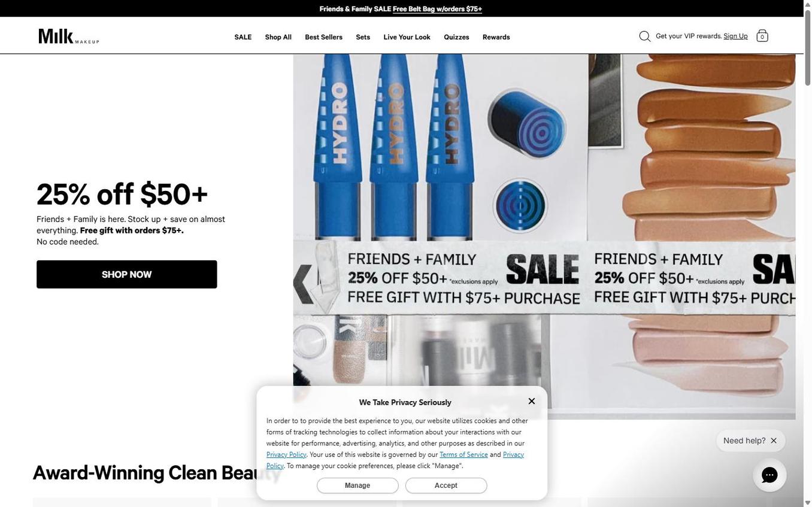Open the search magnifier icon

pyautogui.click(x=644, y=37)
